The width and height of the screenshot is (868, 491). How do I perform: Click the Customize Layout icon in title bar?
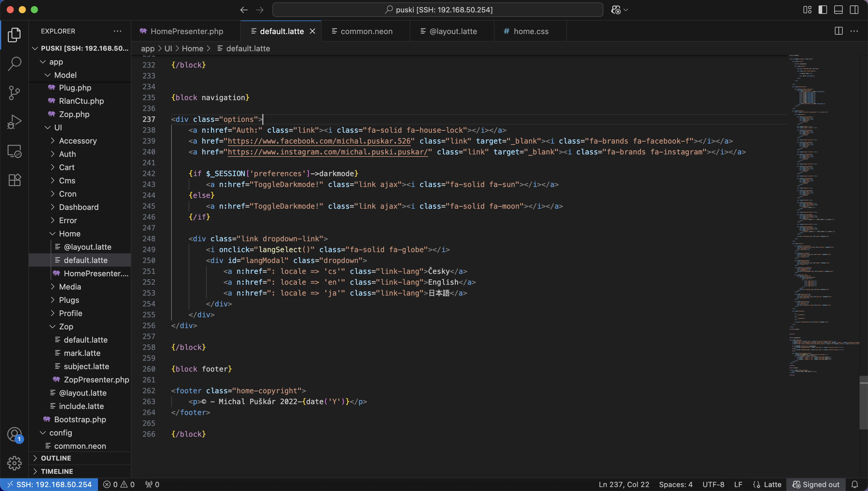(x=807, y=10)
